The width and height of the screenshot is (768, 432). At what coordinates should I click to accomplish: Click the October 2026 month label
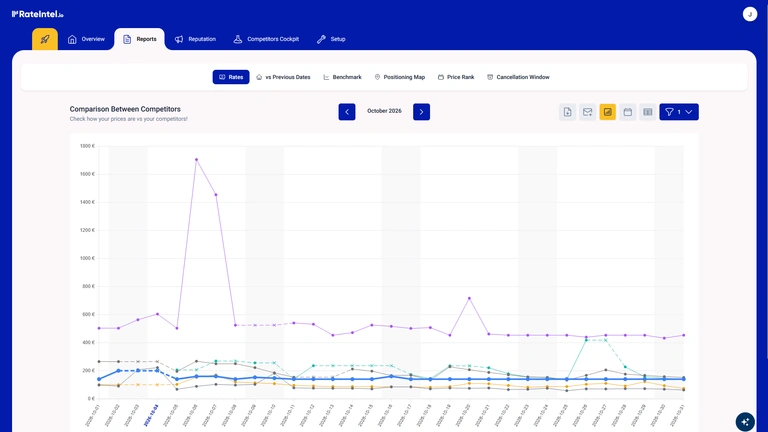pos(384,111)
